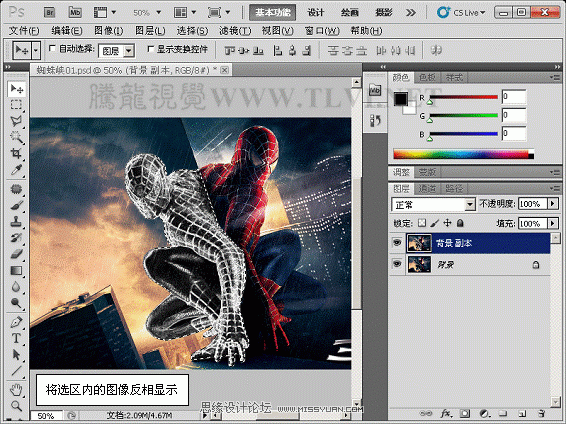Open the 图层 auto-select dropdown
This screenshot has width=566, height=424.
(x=117, y=51)
